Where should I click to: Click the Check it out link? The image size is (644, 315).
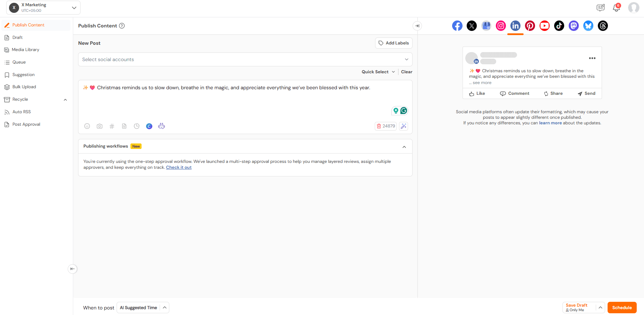click(x=179, y=167)
